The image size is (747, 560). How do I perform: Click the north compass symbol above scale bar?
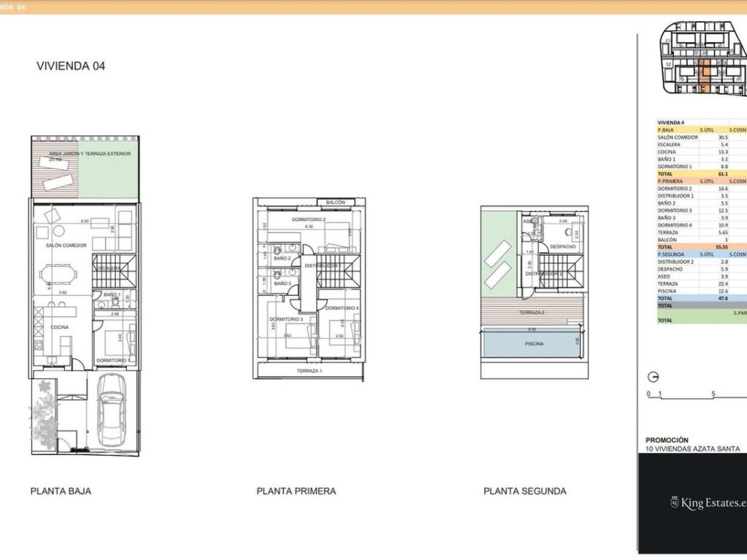pos(653,377)
